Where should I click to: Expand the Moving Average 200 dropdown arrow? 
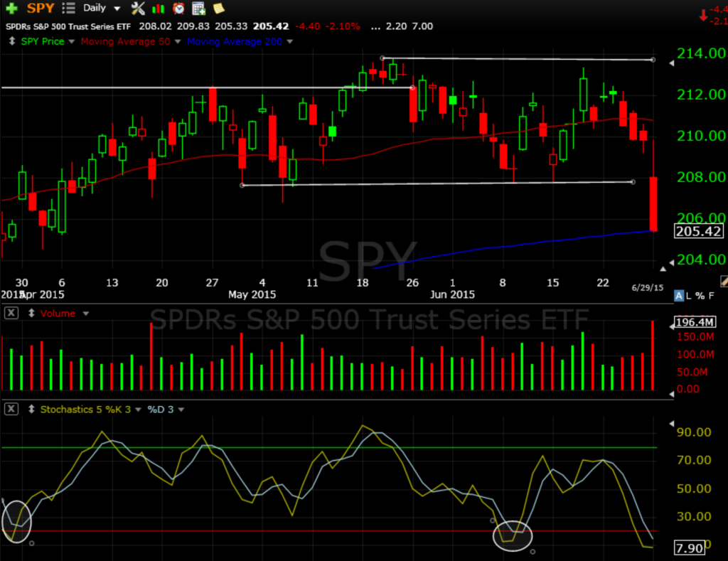(290, 41)
